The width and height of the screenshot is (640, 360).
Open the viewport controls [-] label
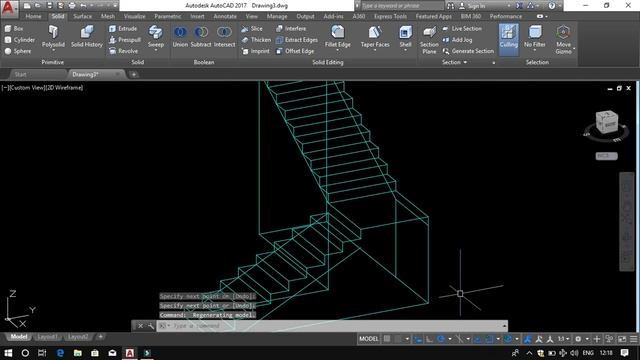click(x=4, y=87)
